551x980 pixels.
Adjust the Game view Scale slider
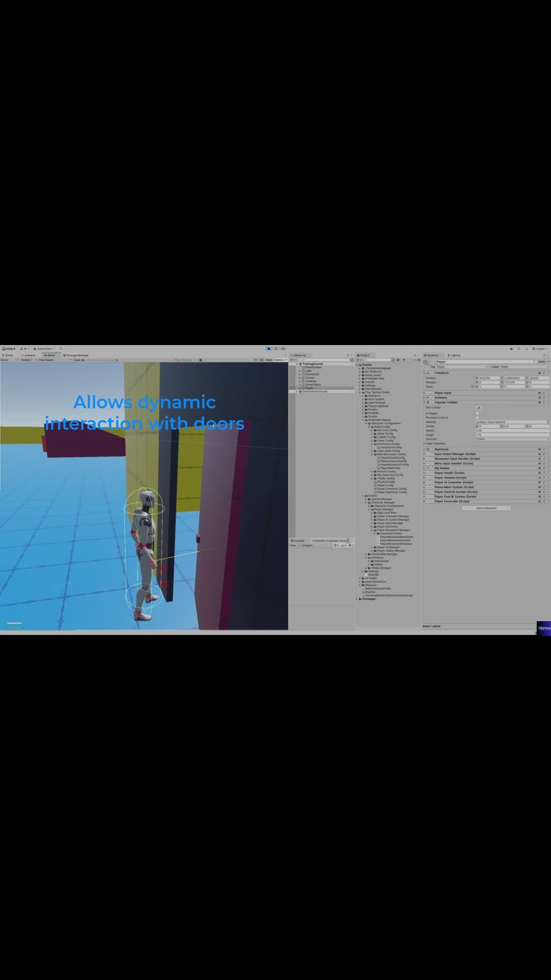coord(99,360)
